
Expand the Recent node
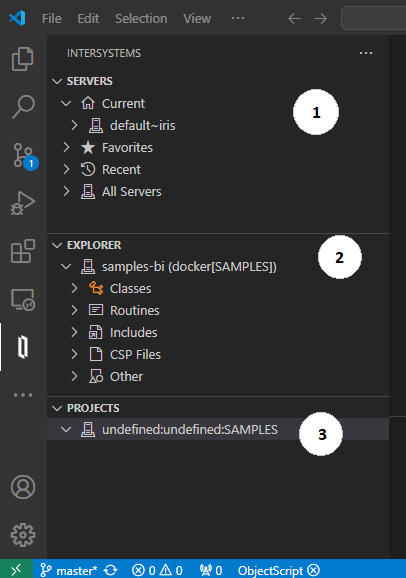(66, 170)
